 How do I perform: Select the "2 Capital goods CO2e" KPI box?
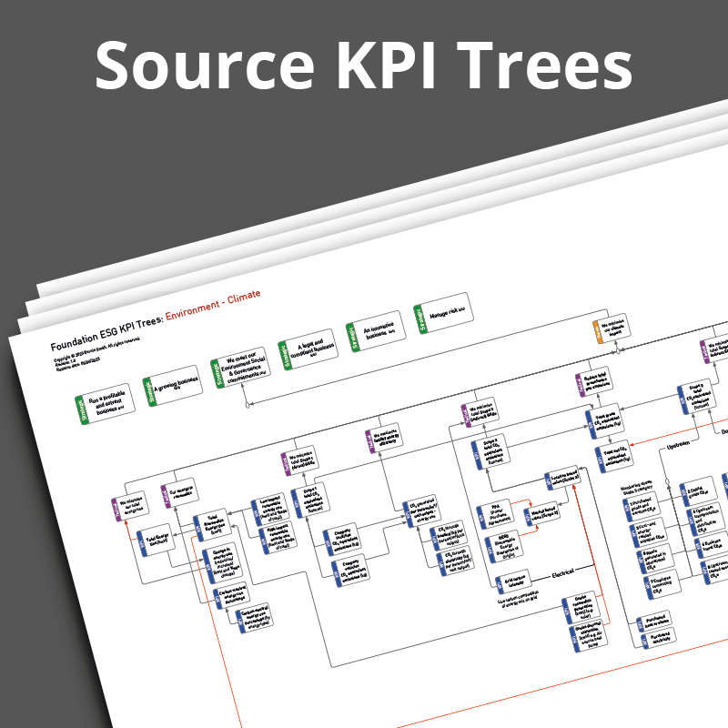coord(698,491)
